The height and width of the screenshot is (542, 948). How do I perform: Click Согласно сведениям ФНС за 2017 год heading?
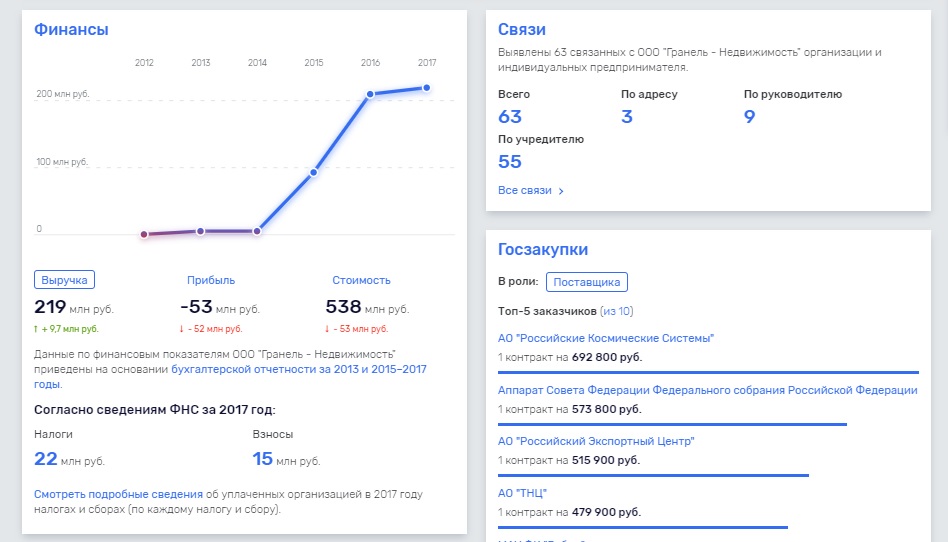(155, 410)
